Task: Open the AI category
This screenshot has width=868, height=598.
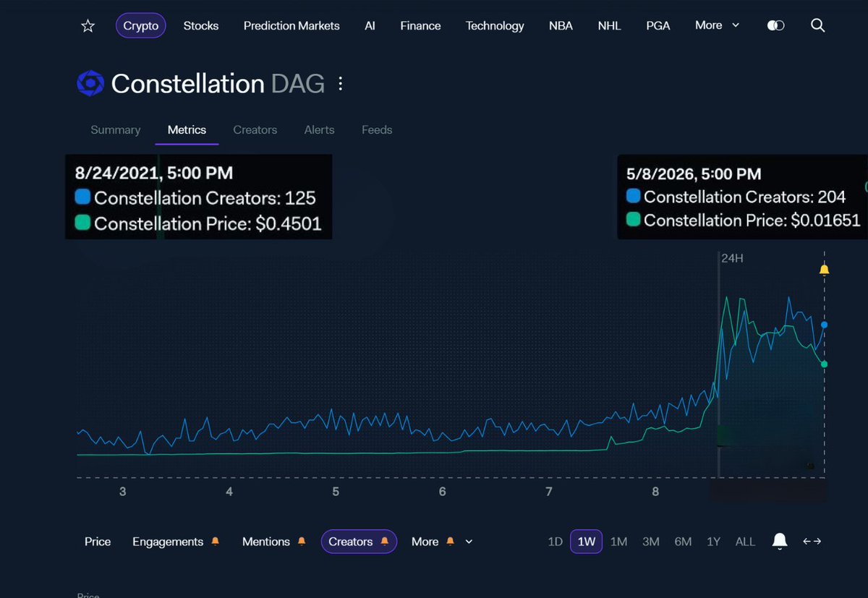Action: tap(370, 26)
